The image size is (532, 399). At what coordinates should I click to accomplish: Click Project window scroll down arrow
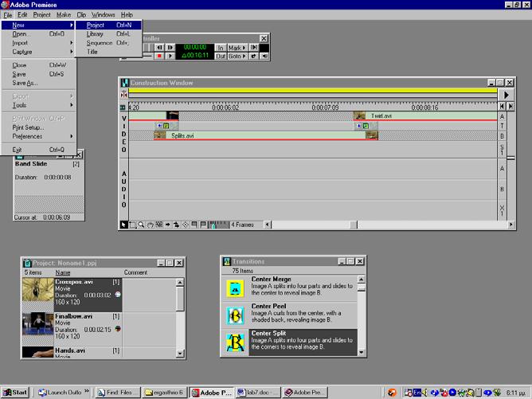click(x=180, y=354)
